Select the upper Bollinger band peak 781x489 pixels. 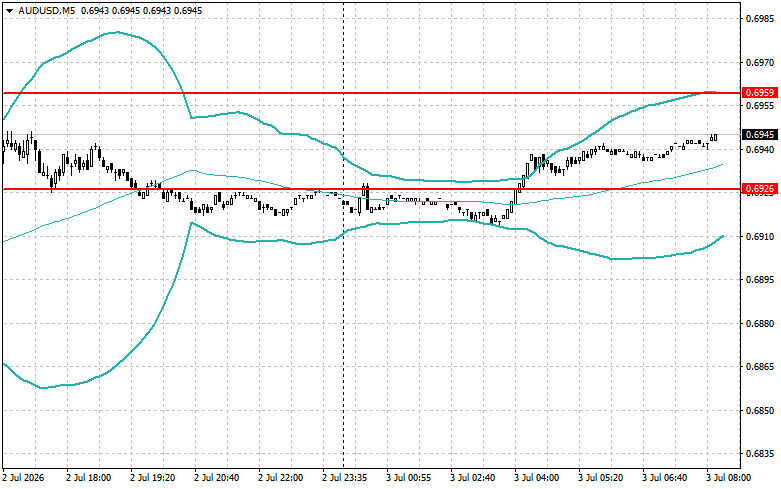pos(116,32)
